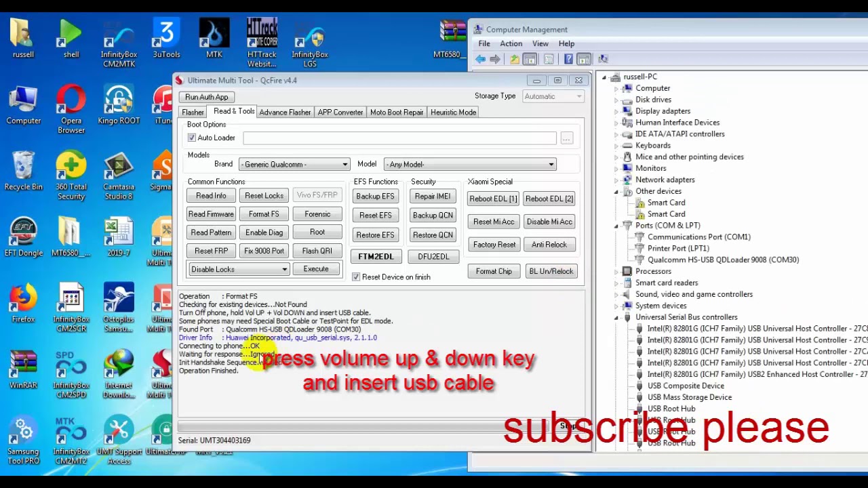Toggle Reset Device on finish checkbox

356,277
